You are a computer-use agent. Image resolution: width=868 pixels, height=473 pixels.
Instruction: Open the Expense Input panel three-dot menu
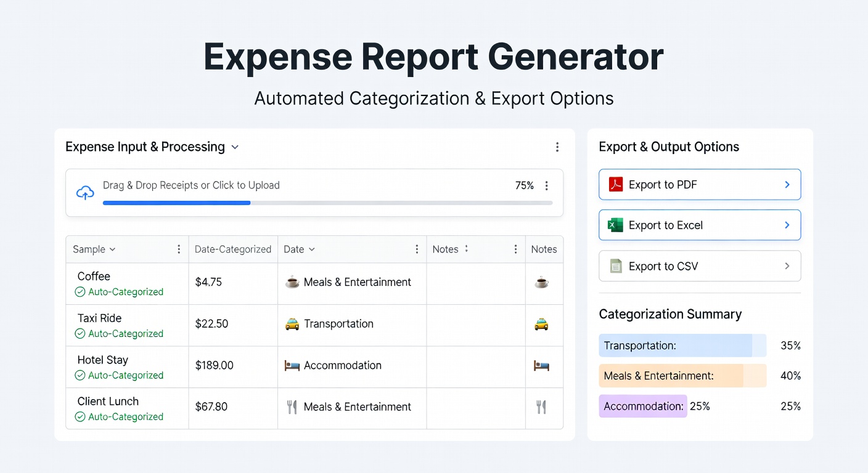tap(557, 147)
